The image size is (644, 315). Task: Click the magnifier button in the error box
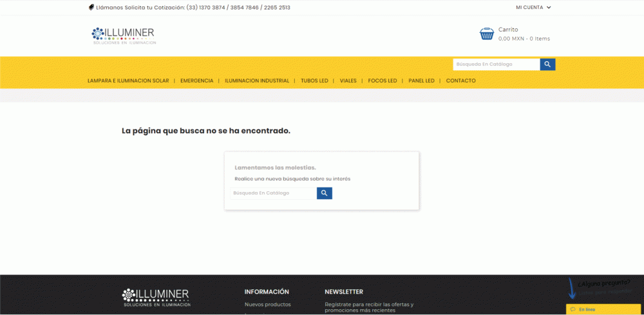325,193
